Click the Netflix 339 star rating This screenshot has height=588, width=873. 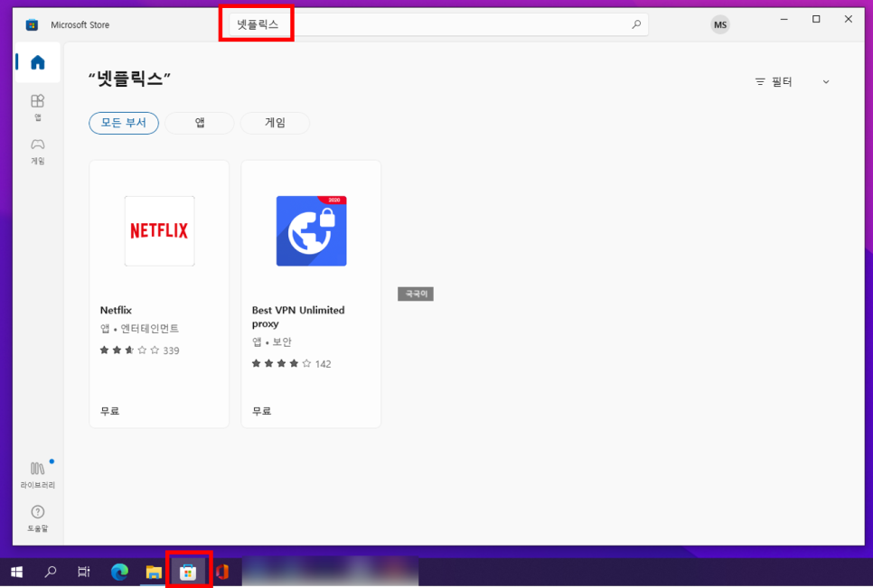(139, 350)
